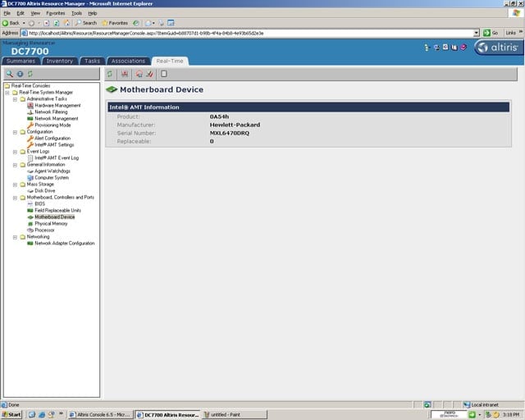Click the IE Stop icon
Viewport: 525px width, 420px height.
point(46,23)
